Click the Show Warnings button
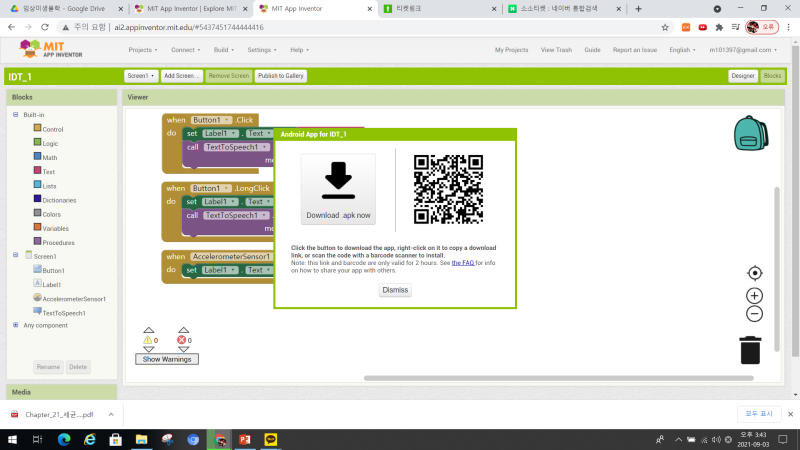Screen dimensions: 800x450 click(167, 359)
